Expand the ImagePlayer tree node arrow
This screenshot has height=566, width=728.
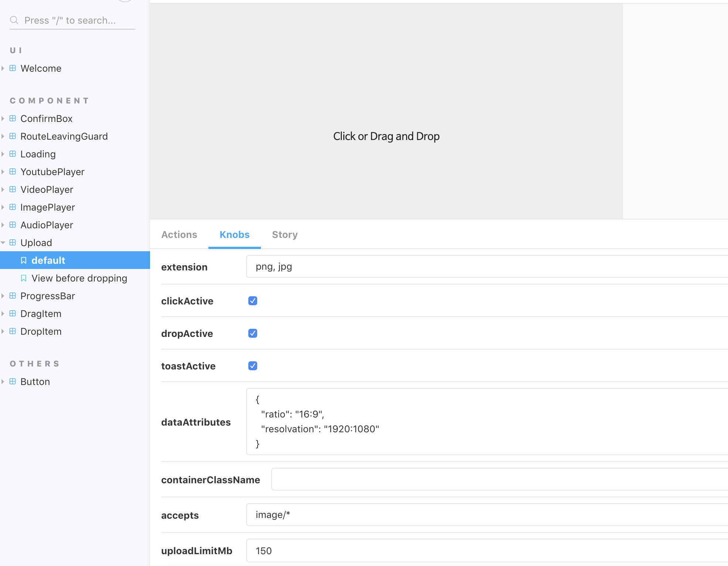(x=3, y=207)
